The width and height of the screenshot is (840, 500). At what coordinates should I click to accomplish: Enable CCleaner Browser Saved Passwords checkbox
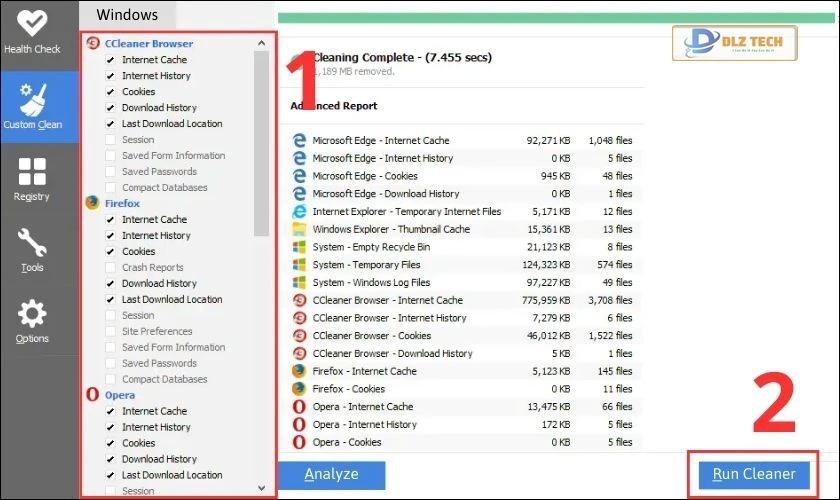pos(110,172)
